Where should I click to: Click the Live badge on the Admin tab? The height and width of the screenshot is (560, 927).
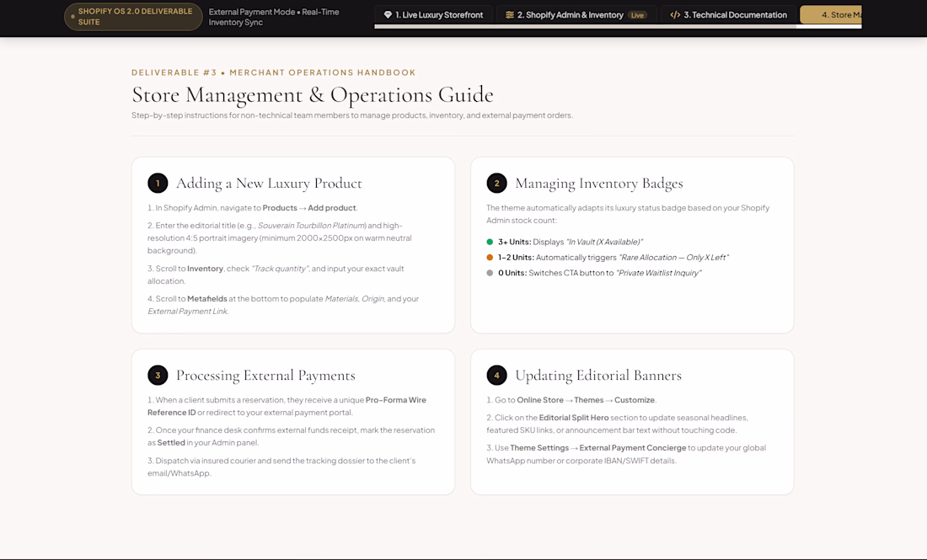tap(637, 15)
